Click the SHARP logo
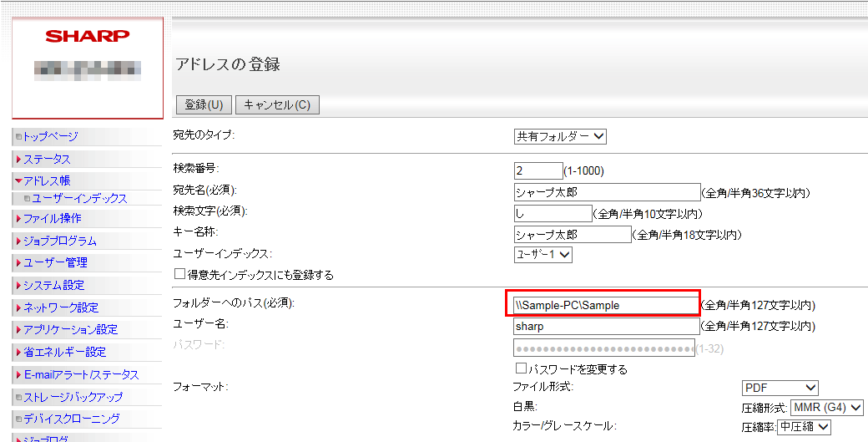 point(87,36)
